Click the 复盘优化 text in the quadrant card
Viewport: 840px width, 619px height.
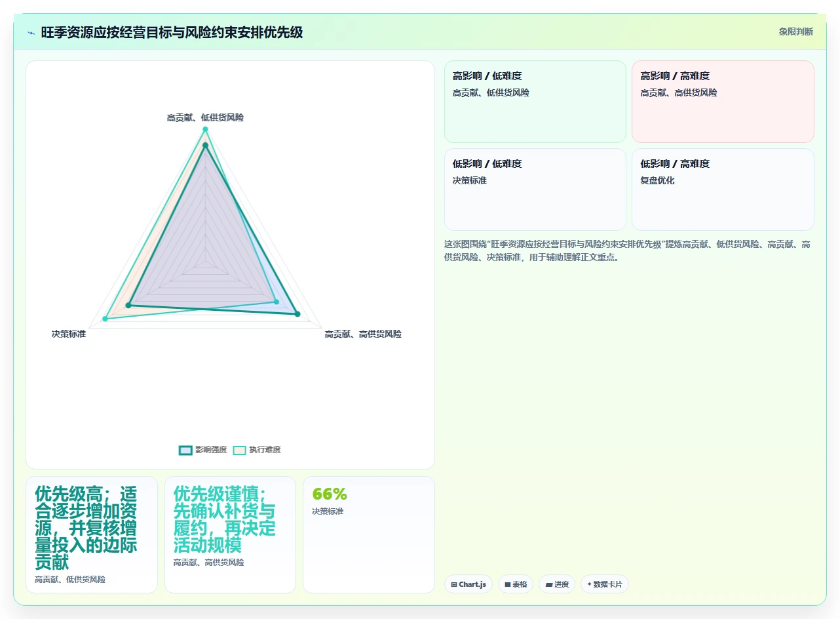657,180
